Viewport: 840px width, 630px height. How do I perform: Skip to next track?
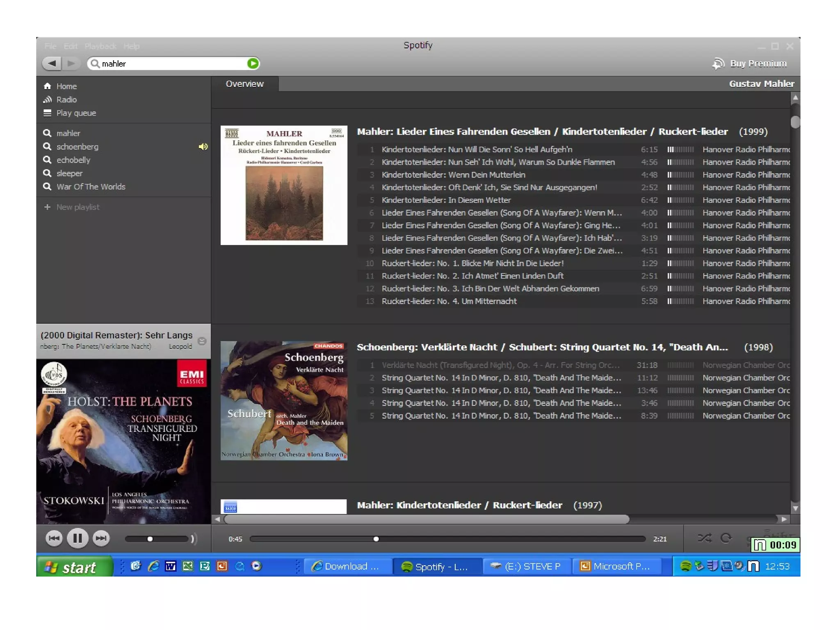coord(101,538)
